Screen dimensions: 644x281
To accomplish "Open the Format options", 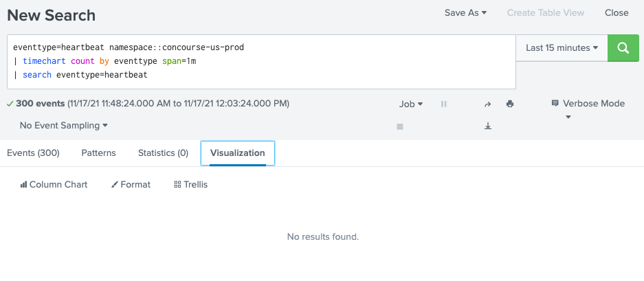I will (x=131, y=184).
